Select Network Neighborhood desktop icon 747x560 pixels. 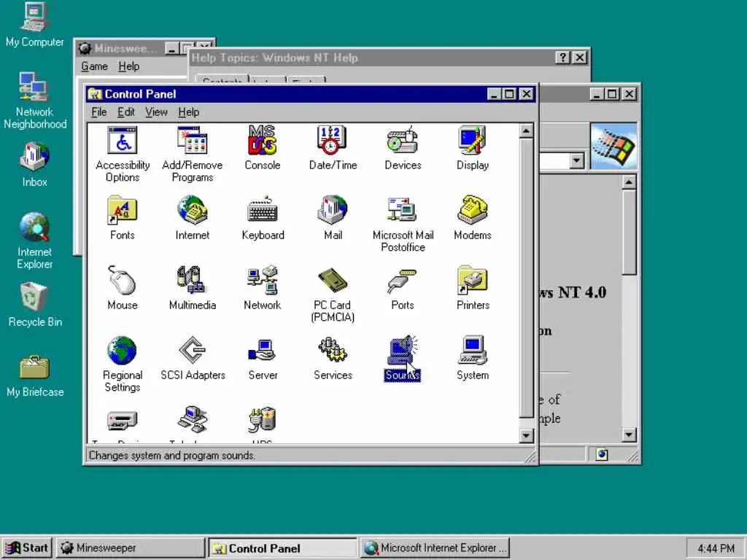pos(34,100)
